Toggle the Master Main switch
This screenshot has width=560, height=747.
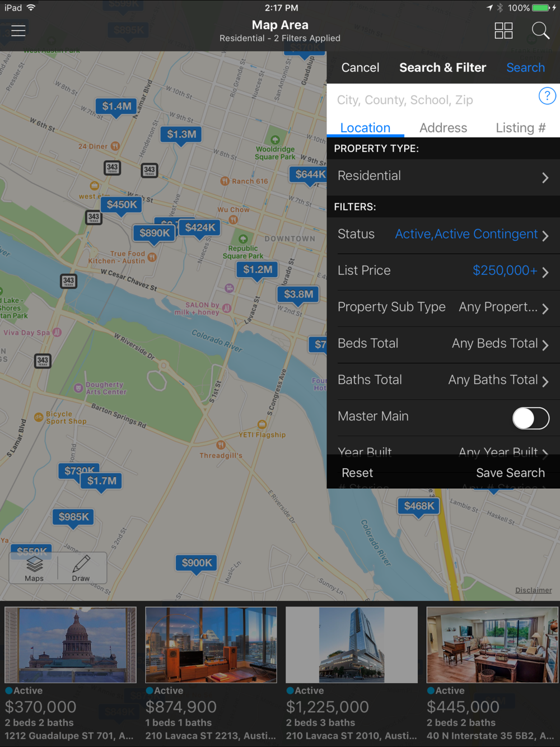pos(530,418)
